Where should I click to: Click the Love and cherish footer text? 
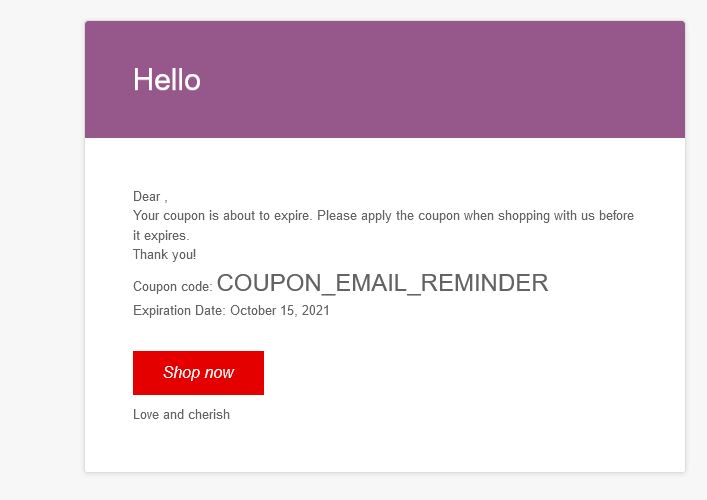(181, 414)
